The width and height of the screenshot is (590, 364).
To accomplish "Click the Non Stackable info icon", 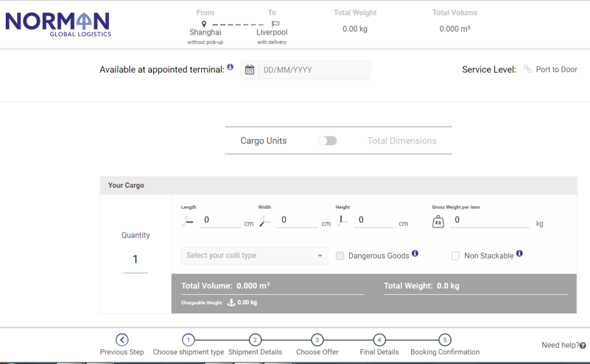I will point(519,253).
